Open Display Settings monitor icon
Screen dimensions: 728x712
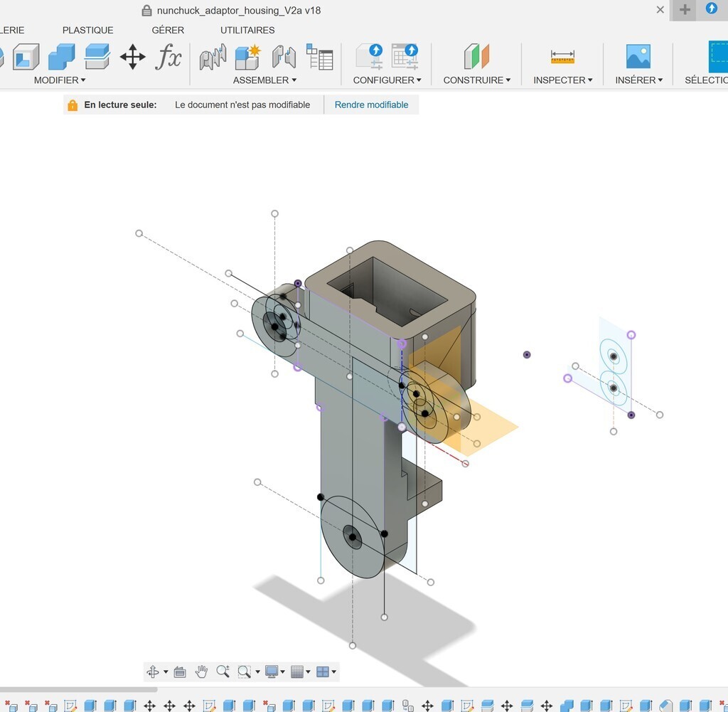tap(272, 671)
